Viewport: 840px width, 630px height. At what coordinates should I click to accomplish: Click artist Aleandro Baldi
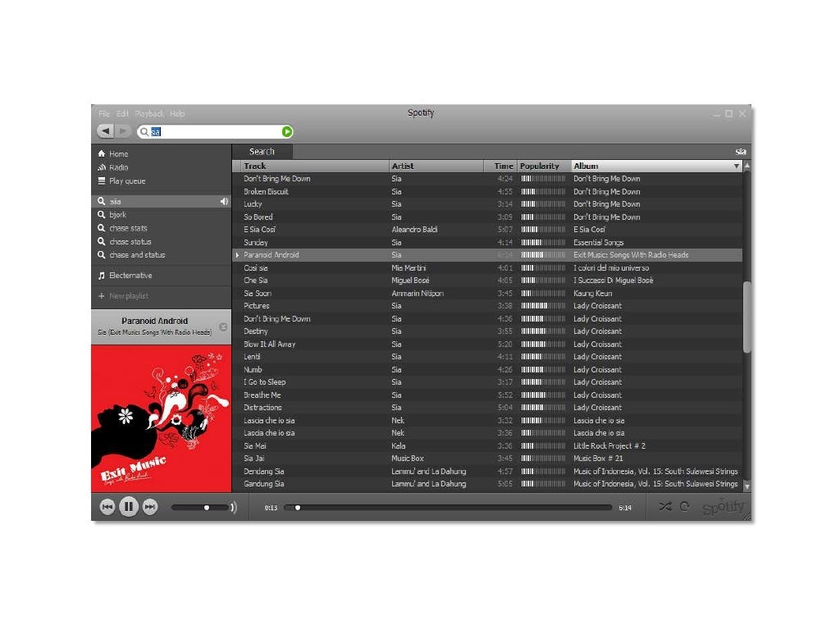click(414, 230)
